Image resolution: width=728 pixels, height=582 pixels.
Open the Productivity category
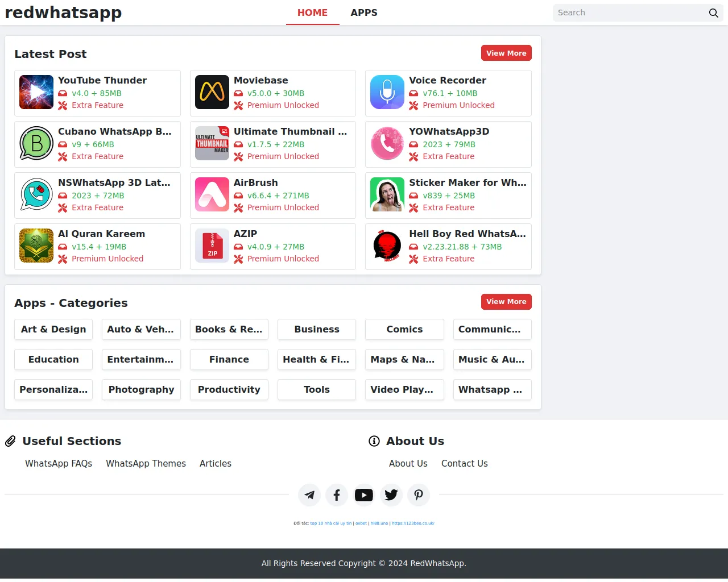(x=229, y=390)
